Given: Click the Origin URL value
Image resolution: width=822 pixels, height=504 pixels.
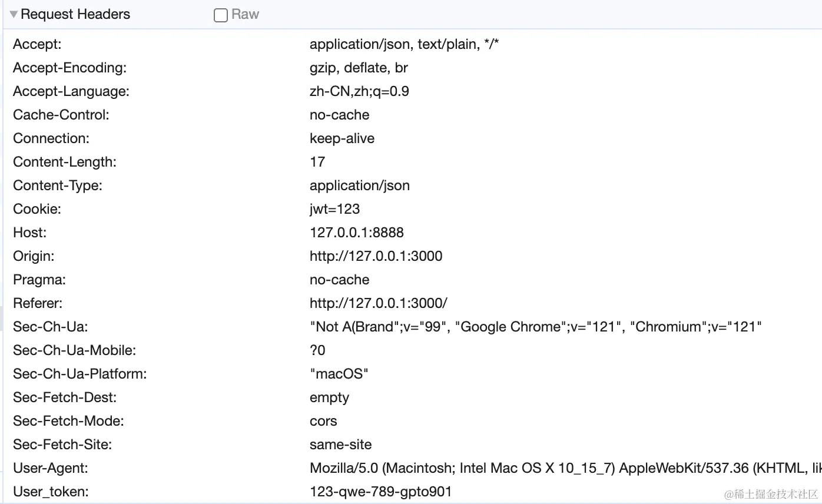Looking at the screenshot, I should (376, 256).
